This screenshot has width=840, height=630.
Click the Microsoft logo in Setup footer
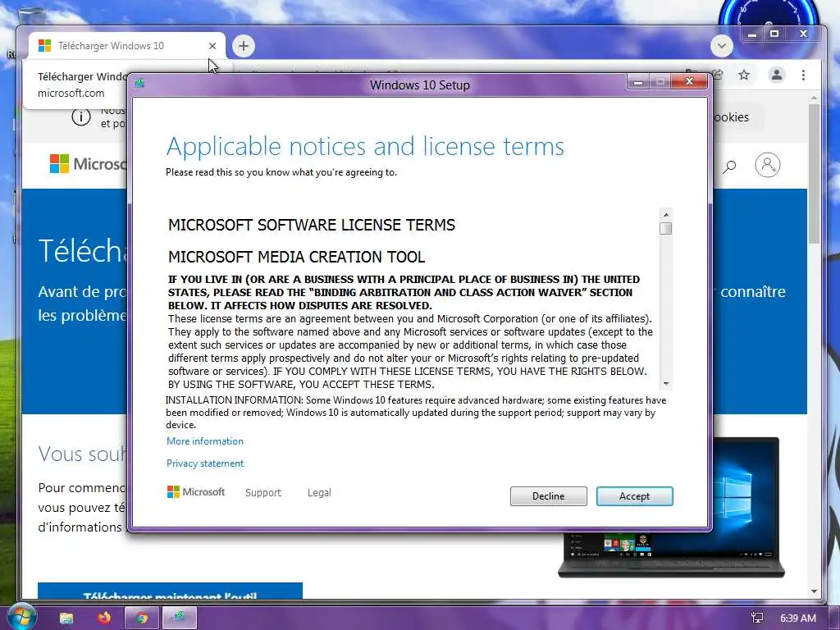(196, 492)
